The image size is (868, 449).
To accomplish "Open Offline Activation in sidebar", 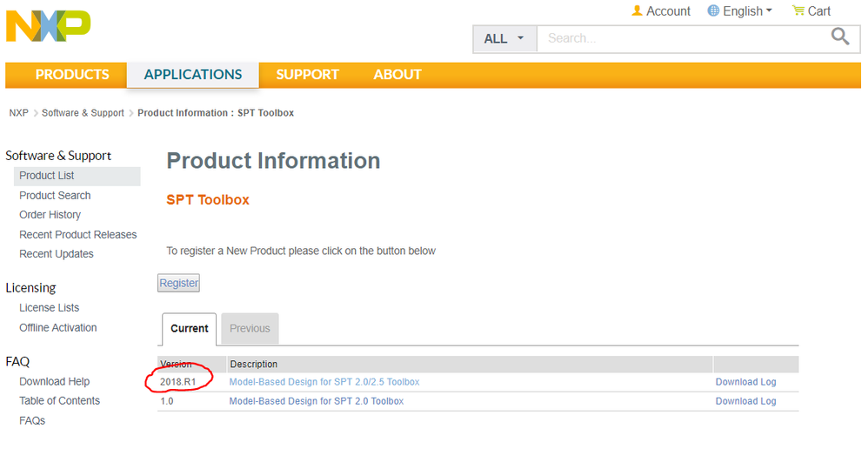I will tap(58, 328).
